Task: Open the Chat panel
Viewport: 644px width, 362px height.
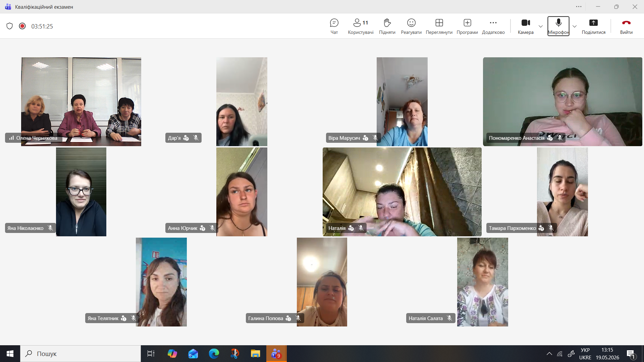Action: click(334, 26)
